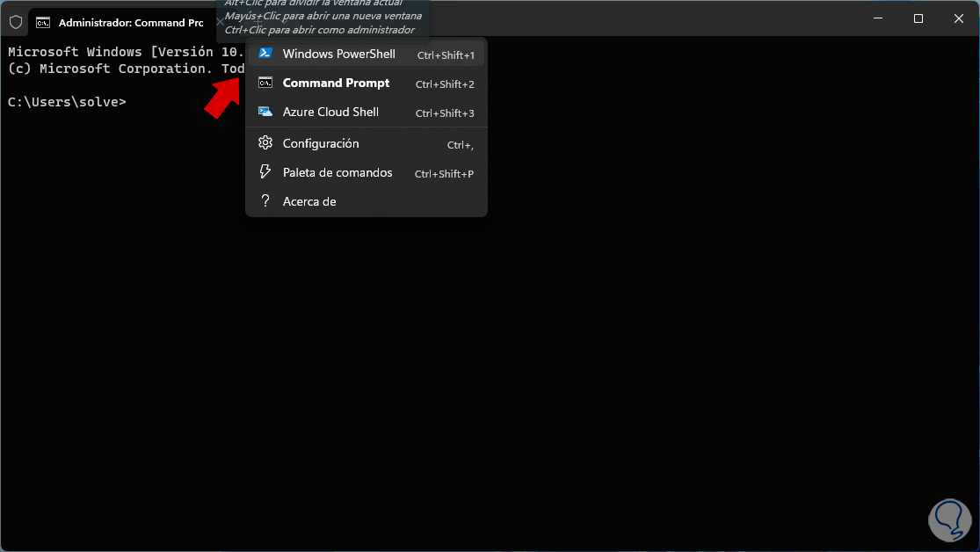Click the Ctrl+, shortcut label
Screen dimensions: 980x552
tap(460, 145)
